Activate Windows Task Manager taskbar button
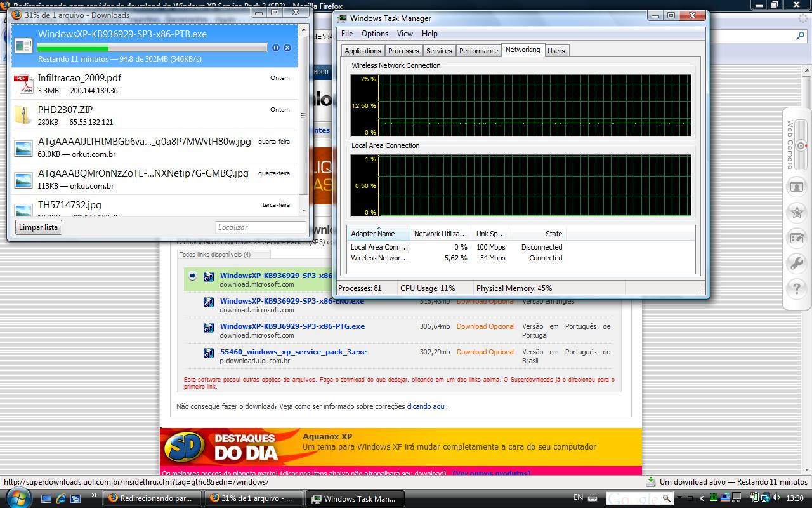The width and height of the screenshot is (812, 508). click(x=355, y=498)
